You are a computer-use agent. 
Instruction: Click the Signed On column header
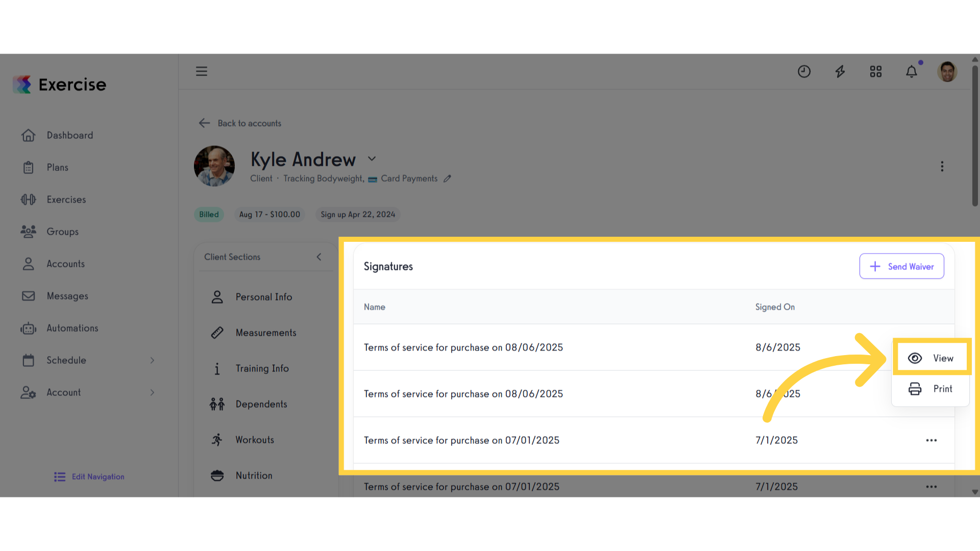tap(775, 307)
